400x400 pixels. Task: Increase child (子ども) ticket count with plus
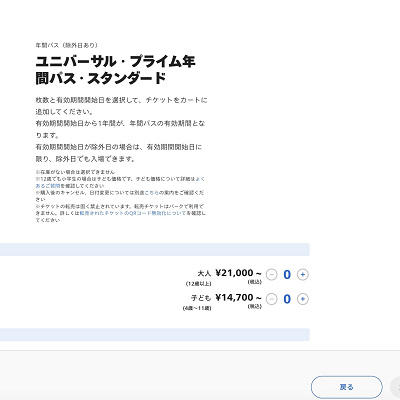303,299
